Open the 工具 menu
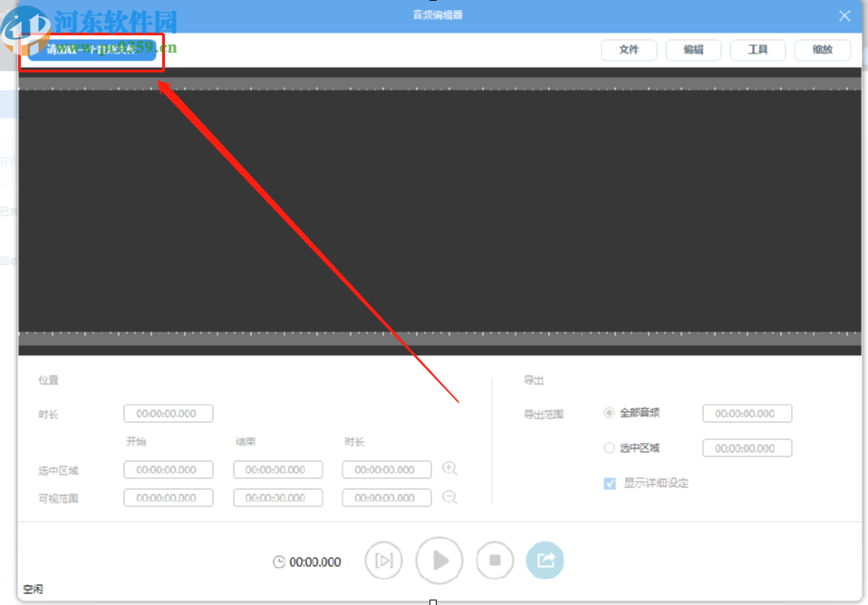 point(757,50)
